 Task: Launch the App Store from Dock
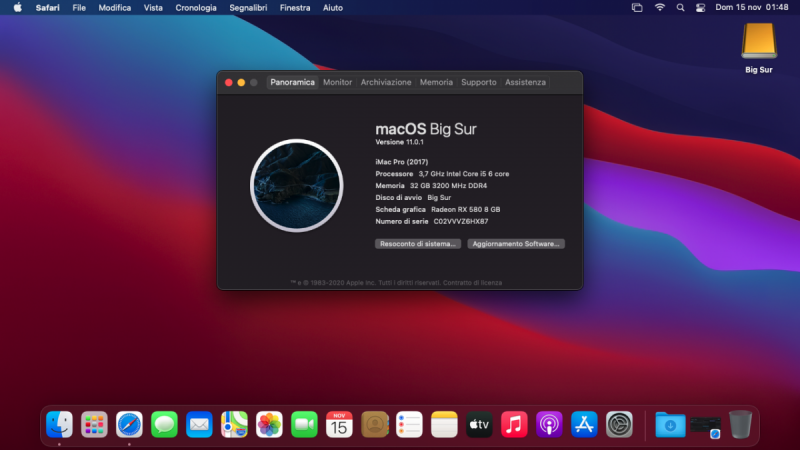tap(584, 424)
